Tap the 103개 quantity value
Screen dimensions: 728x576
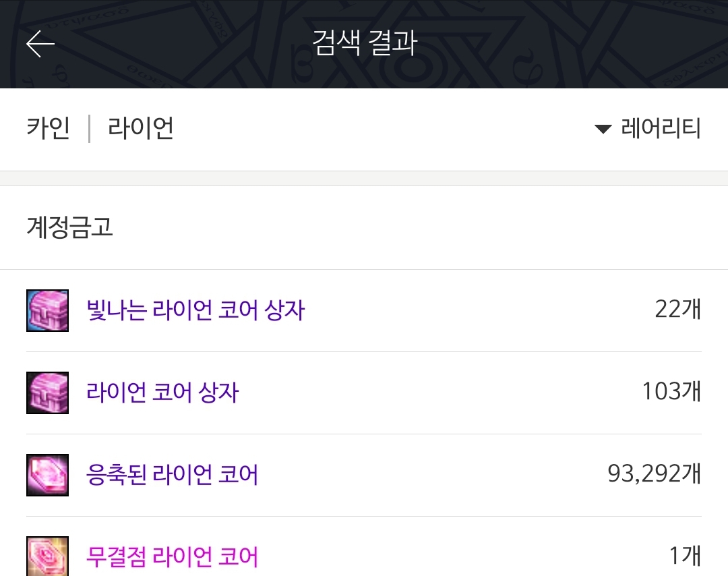(671, 391)
